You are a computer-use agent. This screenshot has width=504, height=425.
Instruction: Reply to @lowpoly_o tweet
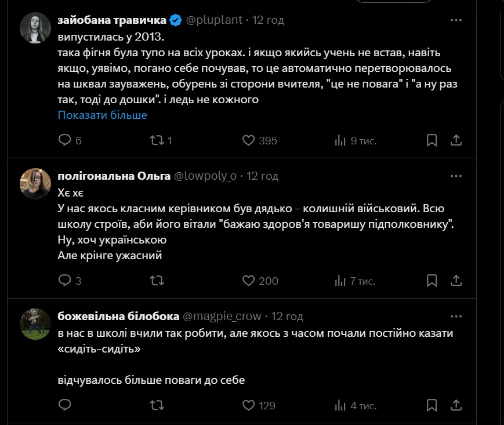[65, 281]
